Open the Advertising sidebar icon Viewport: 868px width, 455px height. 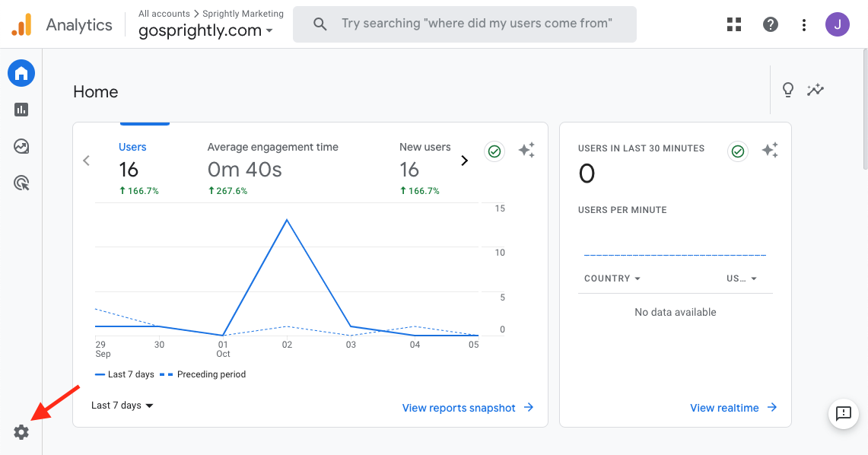point(21,183)
